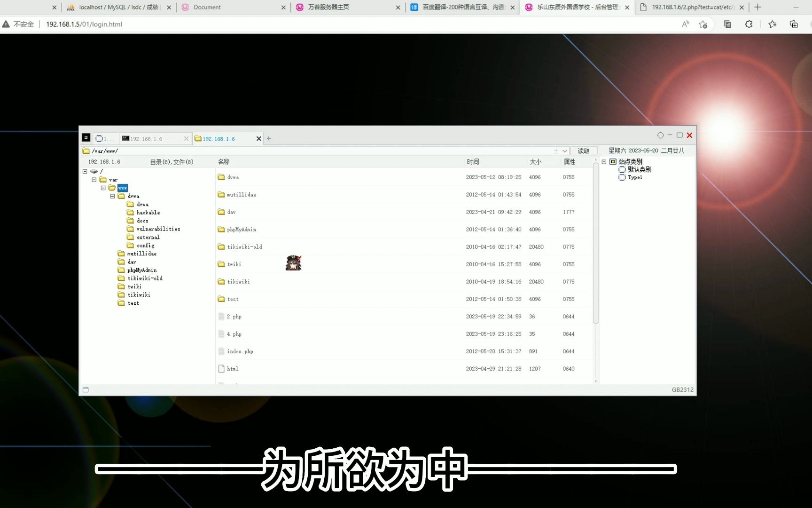Click the status bar icon at bottom left
This screenshot has width=812, height=508.
click(86, 389)
